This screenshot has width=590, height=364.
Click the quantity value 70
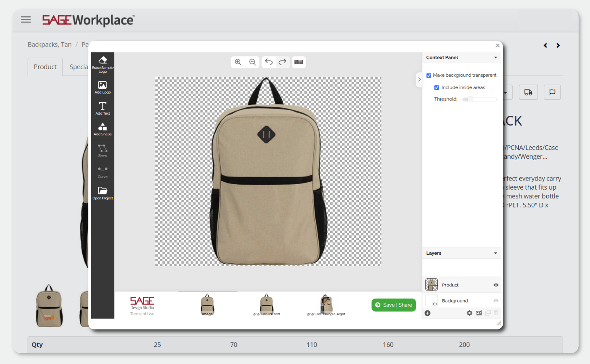[x=234, y=345]
